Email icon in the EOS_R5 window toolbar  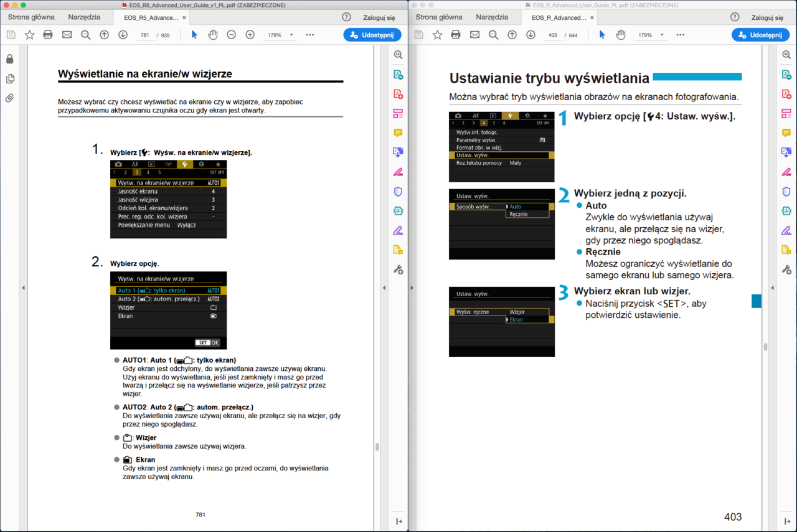[67, 35]
